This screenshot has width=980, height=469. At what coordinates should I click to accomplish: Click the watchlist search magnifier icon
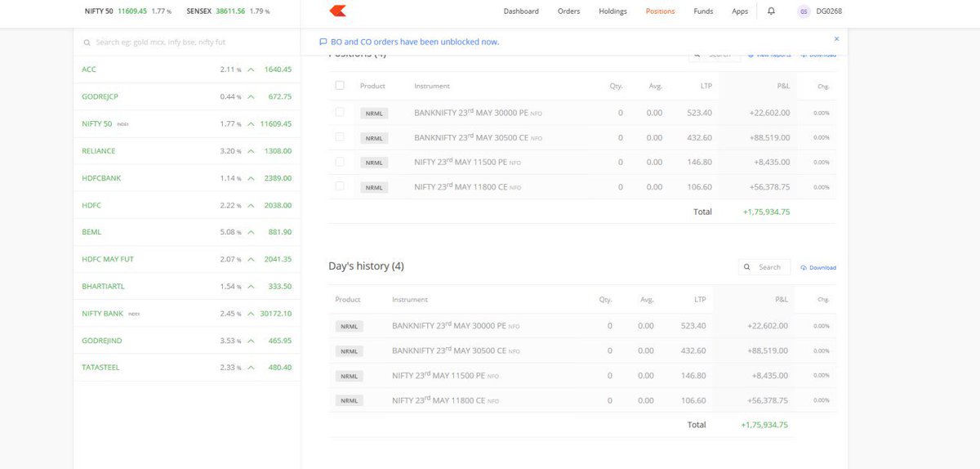pyautogui.click(x=87, y=42)
